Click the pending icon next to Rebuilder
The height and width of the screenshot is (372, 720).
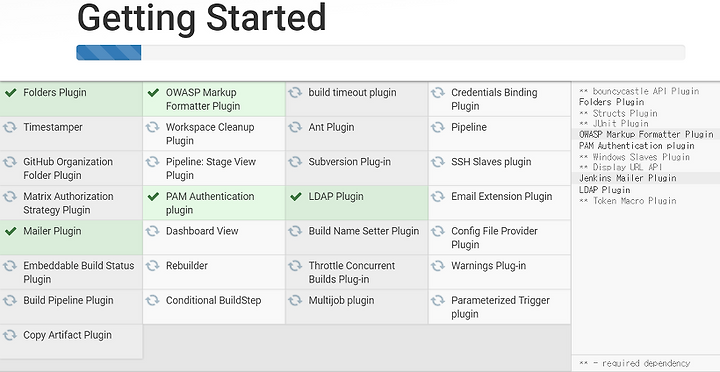click(x=152, y=266)
